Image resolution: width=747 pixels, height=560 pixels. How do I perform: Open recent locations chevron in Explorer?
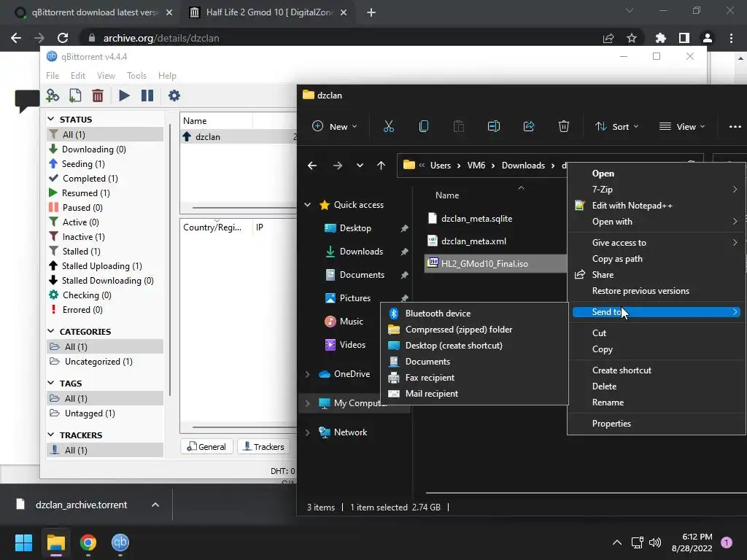[360, 166]
